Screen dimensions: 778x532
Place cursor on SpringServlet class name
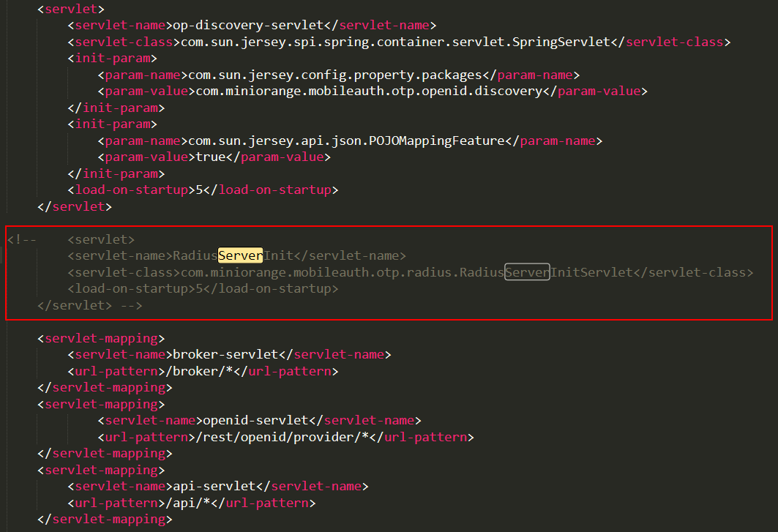click(561, 42)
